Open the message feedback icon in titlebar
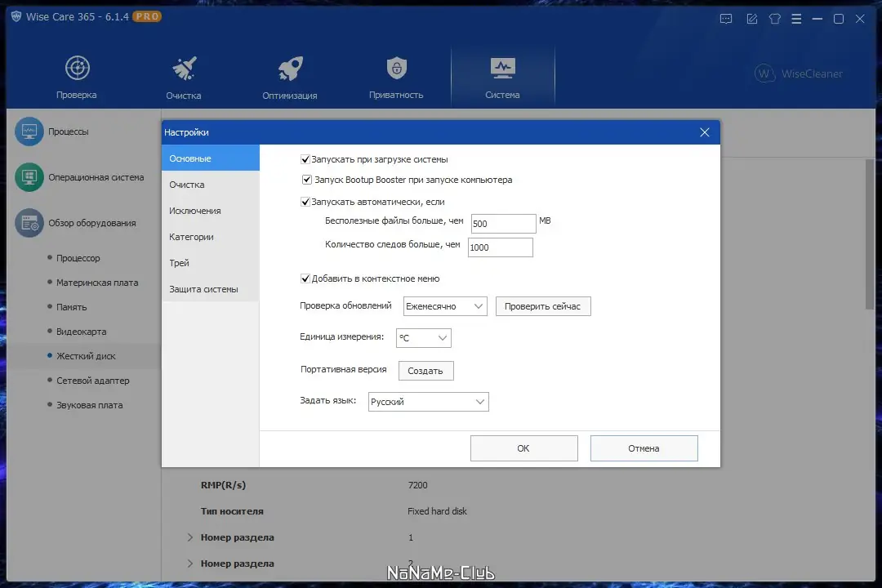The width and height of the screenshot is (882, 588). click(x=725, y=18)
